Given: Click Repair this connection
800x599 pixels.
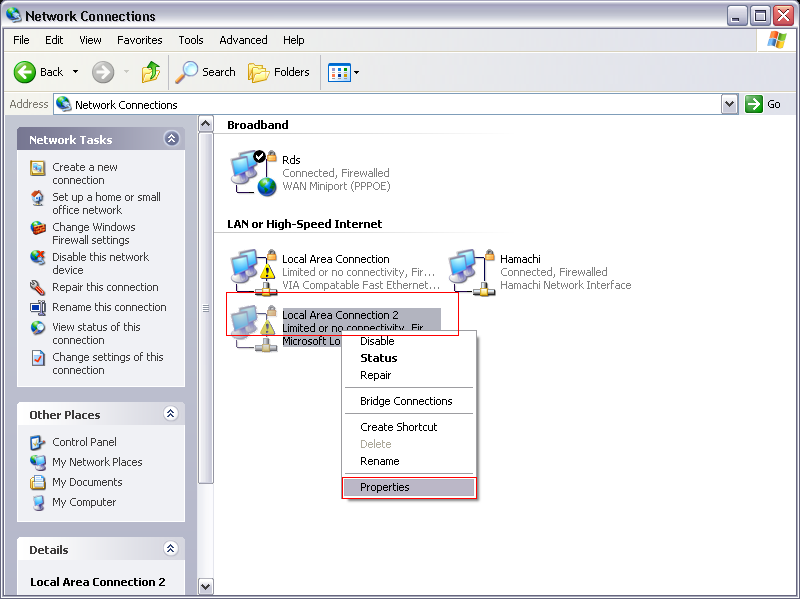Looking at the screenshot, I should tap(105, 287).
